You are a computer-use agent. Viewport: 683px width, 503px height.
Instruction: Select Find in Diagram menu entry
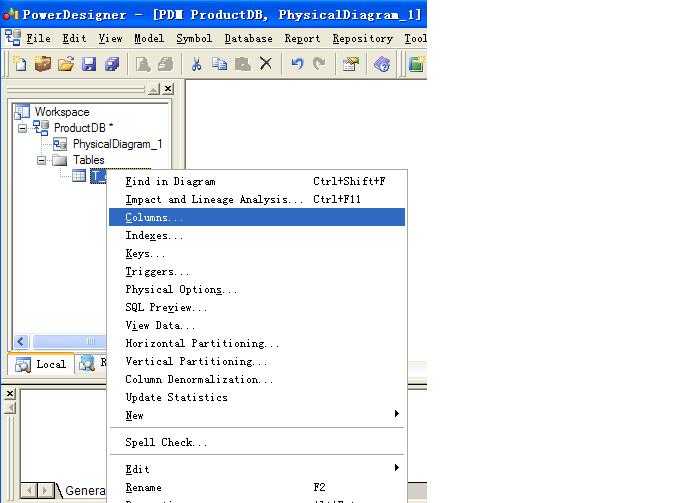click(x=257, y=181)
